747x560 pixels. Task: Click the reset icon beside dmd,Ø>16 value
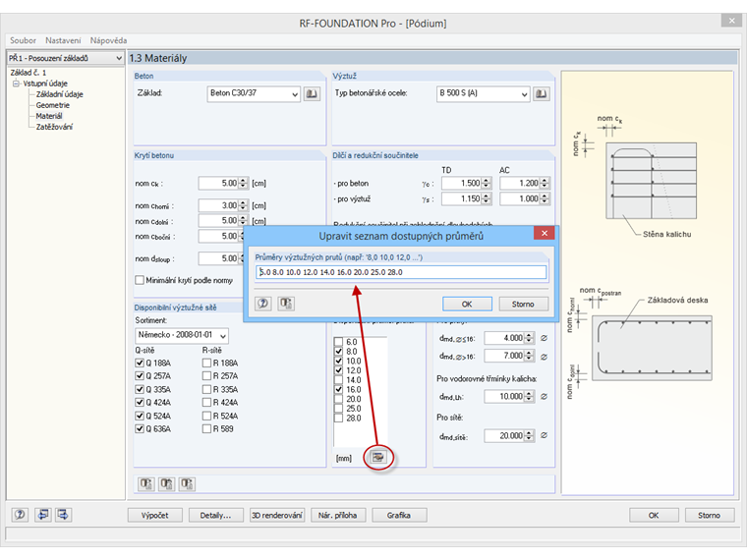544,357
